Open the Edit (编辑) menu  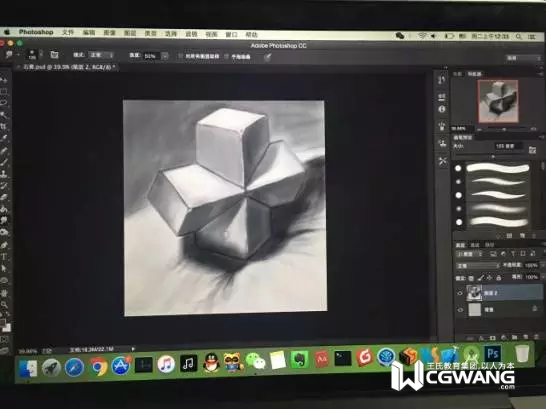point(89,33)
